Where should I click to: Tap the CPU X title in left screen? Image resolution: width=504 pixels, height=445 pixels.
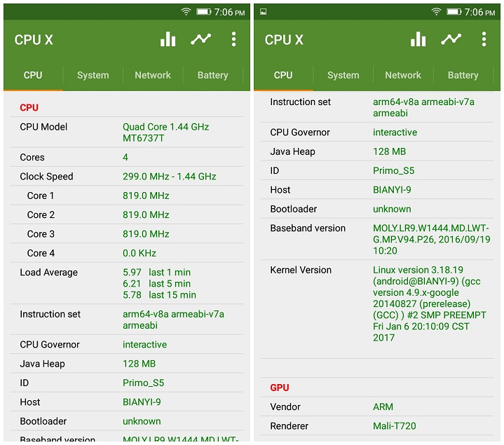click(x=34, y=40)
